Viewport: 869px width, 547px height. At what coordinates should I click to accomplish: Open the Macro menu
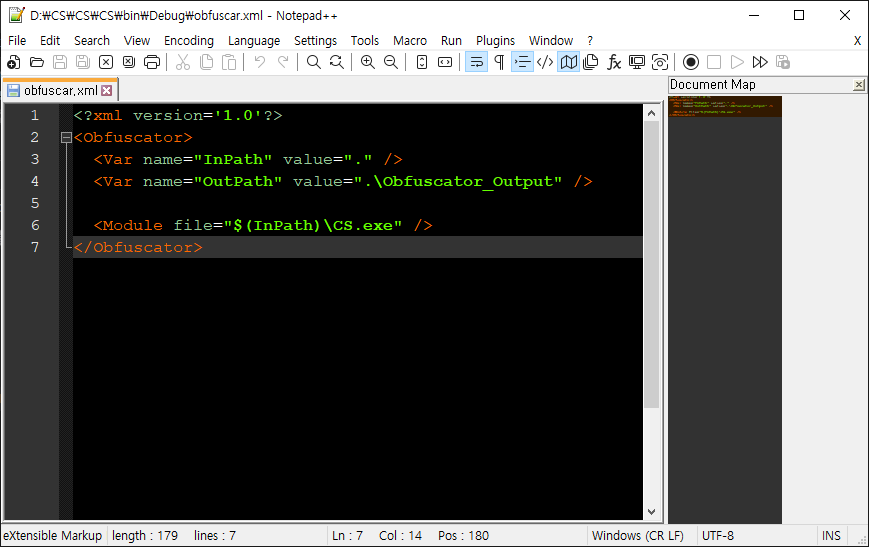410,40
